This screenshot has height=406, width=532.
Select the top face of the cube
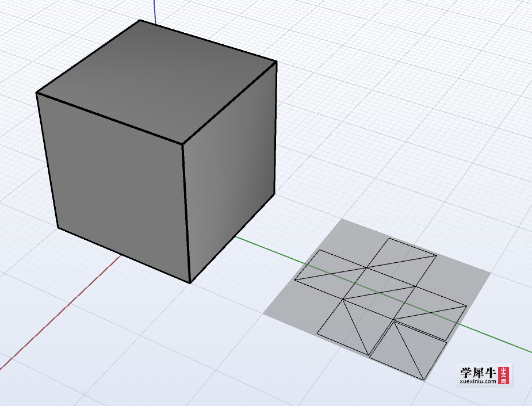coord(157,82)
